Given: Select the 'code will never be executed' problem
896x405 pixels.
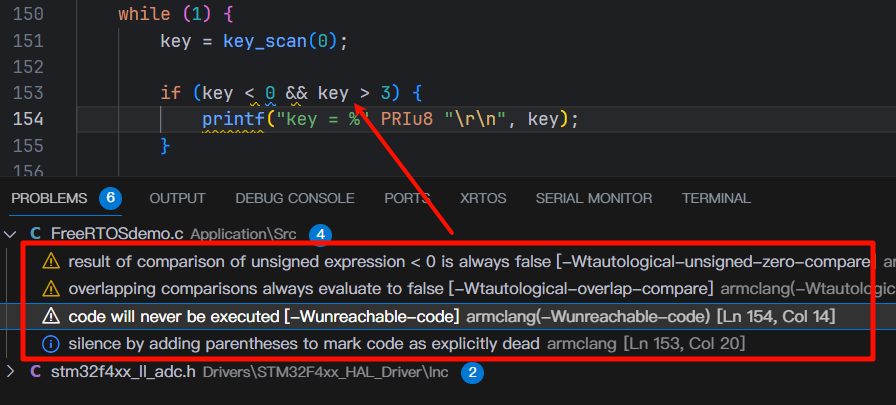Looking at the screenshot, I should click(260, 316).
